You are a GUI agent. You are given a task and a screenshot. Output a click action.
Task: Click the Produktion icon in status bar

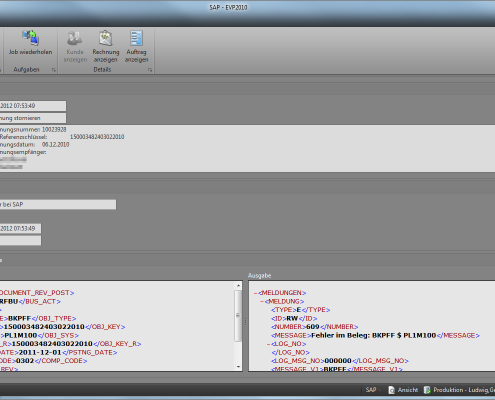point(427,390)
